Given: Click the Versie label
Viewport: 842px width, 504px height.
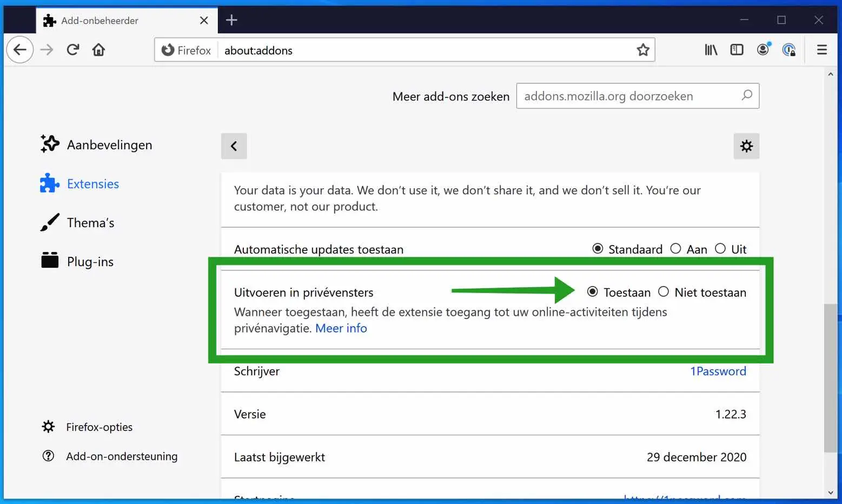Looking at the screenshot, I should 250,414.
